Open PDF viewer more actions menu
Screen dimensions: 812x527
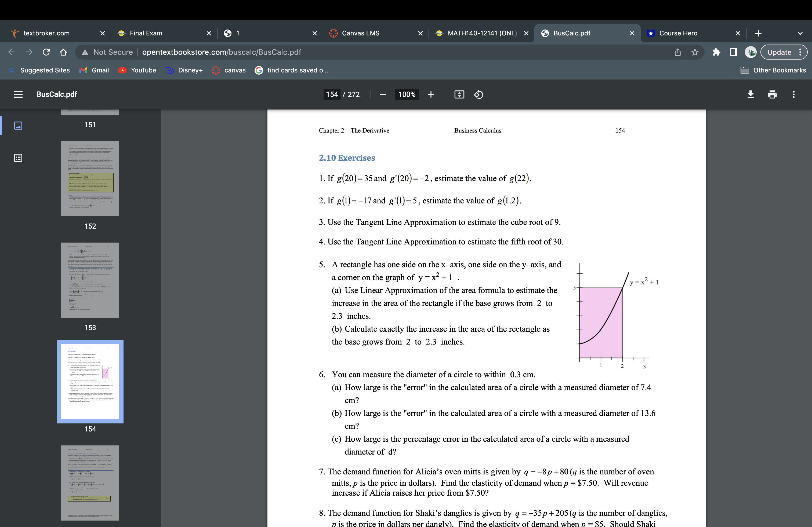coord(793,94)
